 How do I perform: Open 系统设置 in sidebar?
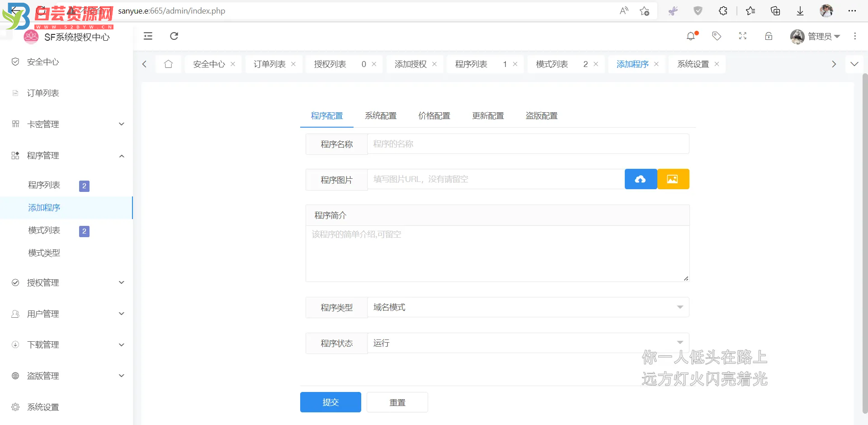point(66,407)
